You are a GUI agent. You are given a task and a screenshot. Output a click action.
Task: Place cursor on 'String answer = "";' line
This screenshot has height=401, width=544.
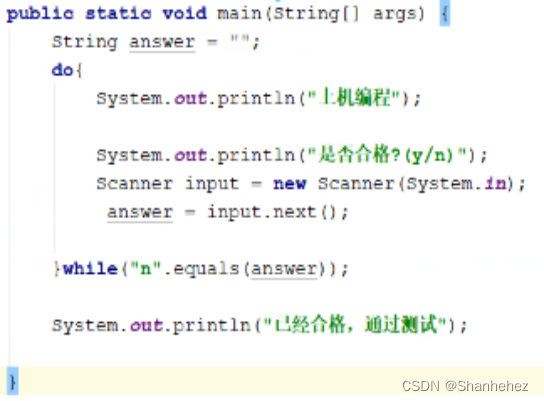pos(155,42)
